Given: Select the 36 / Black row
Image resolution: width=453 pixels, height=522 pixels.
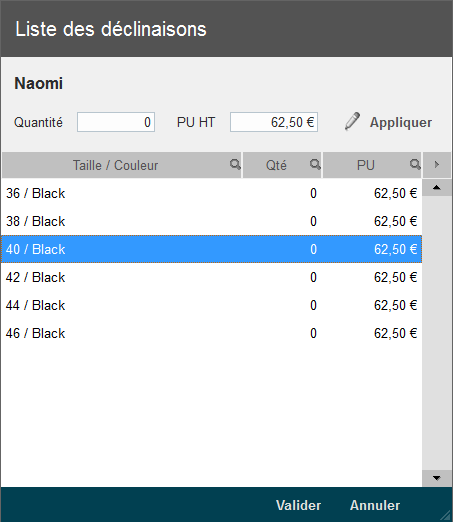Looking at the screenshot, I should pos(212,193).
